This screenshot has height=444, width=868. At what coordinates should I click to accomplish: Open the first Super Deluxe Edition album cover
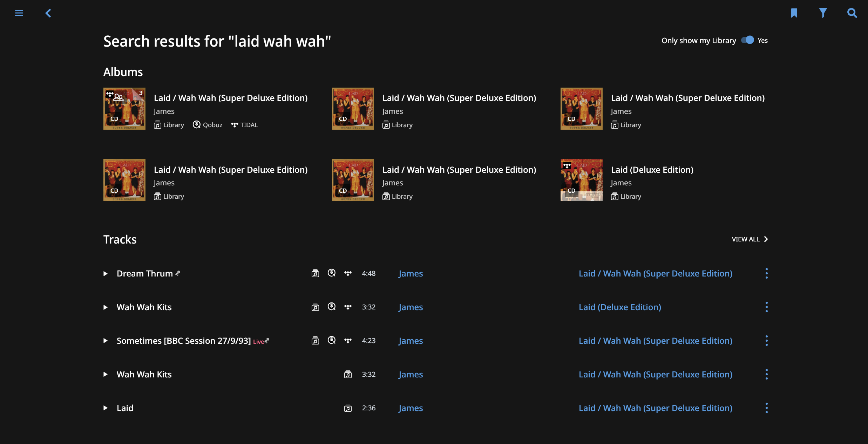124,109
